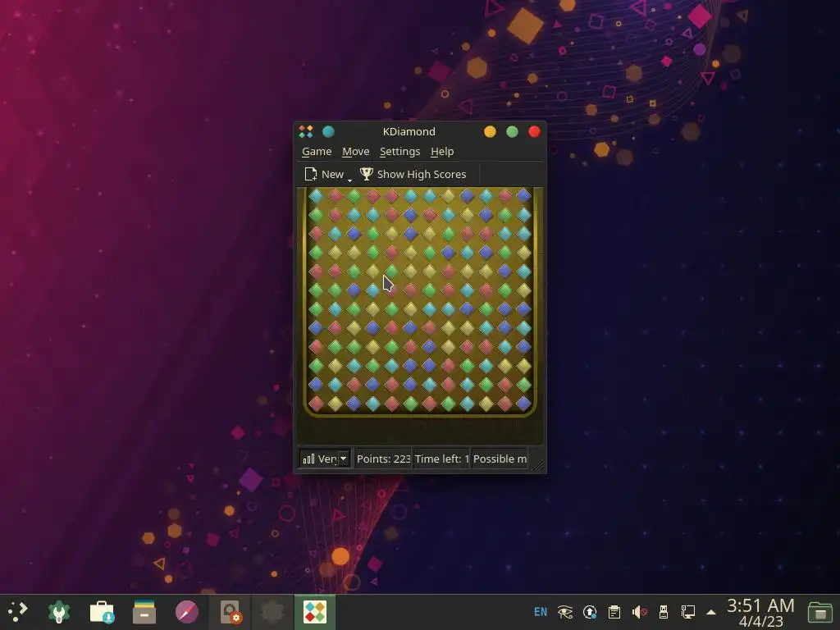The image size is (840, 630).
Task: Click Show High Scores
Action: [x=413, y=174]
